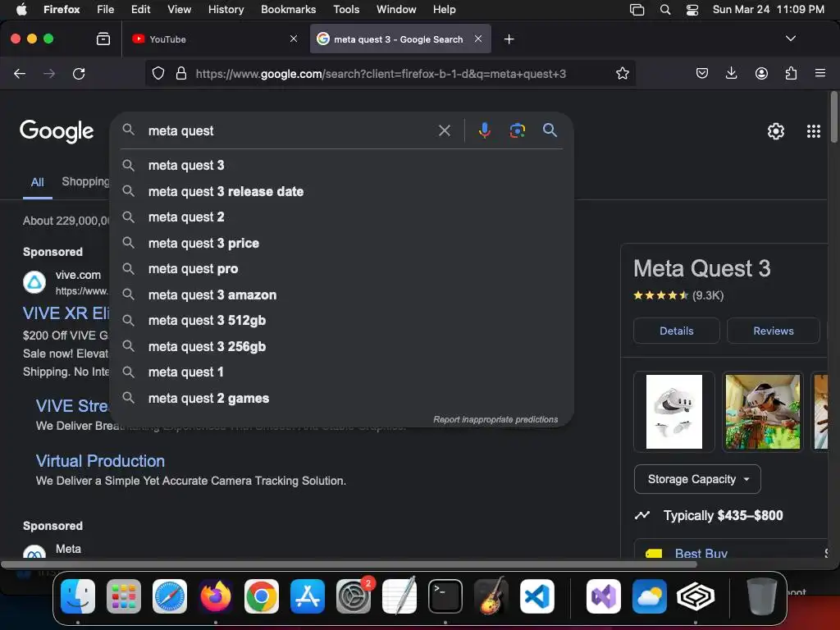This screenshot has height=630, width=840.
Task: Click the person wearing headset thumbnail
Action: tap(762, 412)
